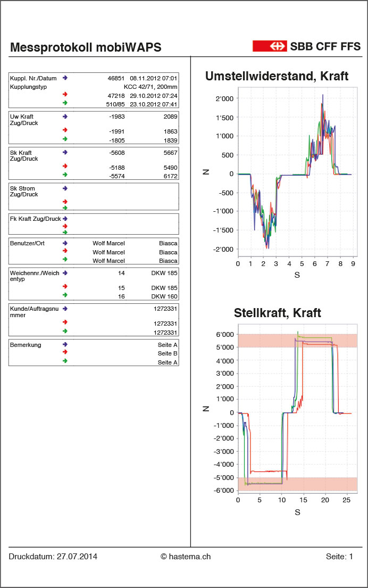Screen dimensions: 368x588
Task: Click Biasca in the green arrow row
Action: pyautogui.click(x=168, y=261)
